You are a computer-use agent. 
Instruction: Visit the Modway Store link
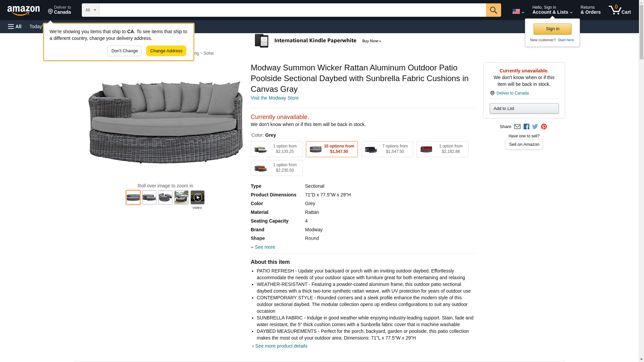pos(275,98)
